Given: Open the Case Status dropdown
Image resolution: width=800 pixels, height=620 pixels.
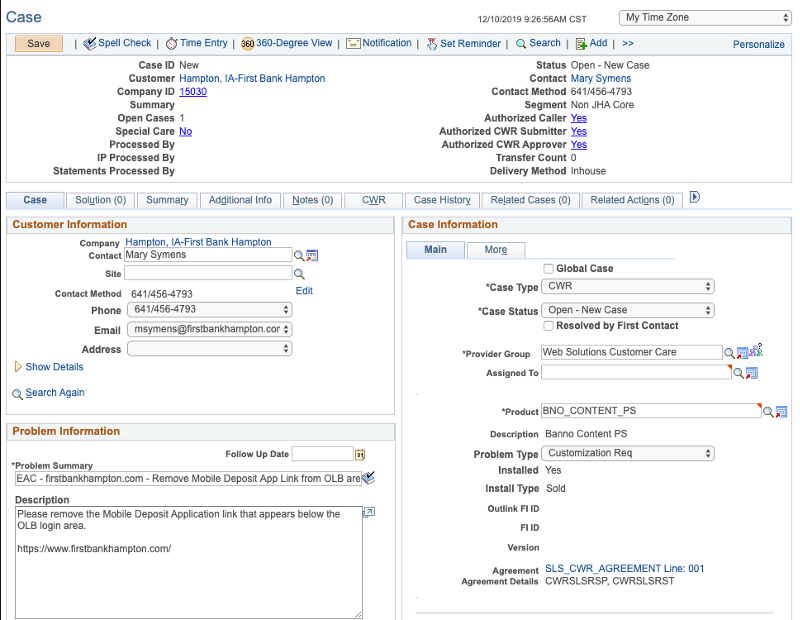Looking at the screenshot, I should click(628, 310).
